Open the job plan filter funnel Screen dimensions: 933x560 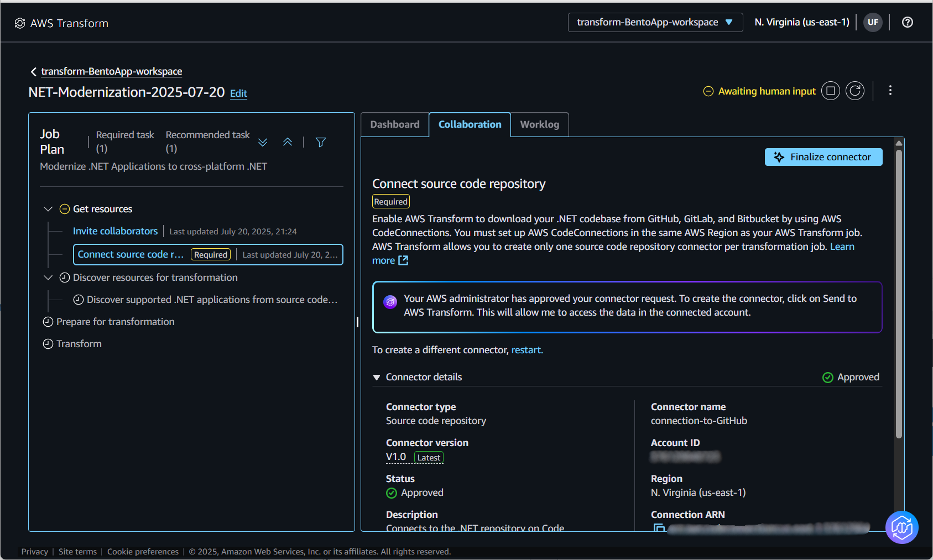point(321,142)
